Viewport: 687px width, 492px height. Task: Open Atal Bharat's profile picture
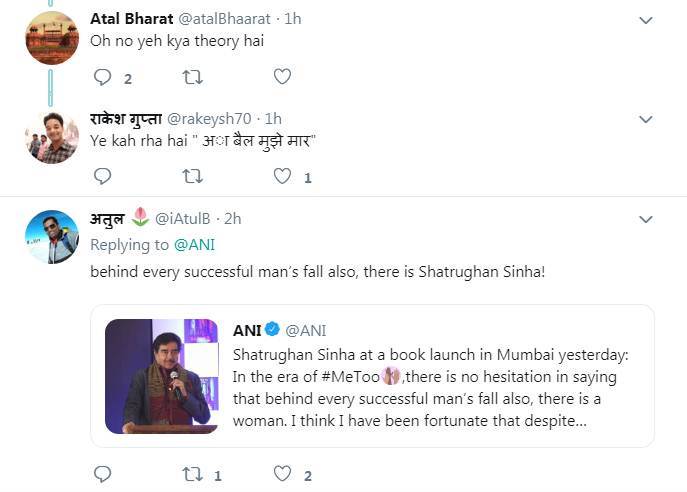point(51,38)
